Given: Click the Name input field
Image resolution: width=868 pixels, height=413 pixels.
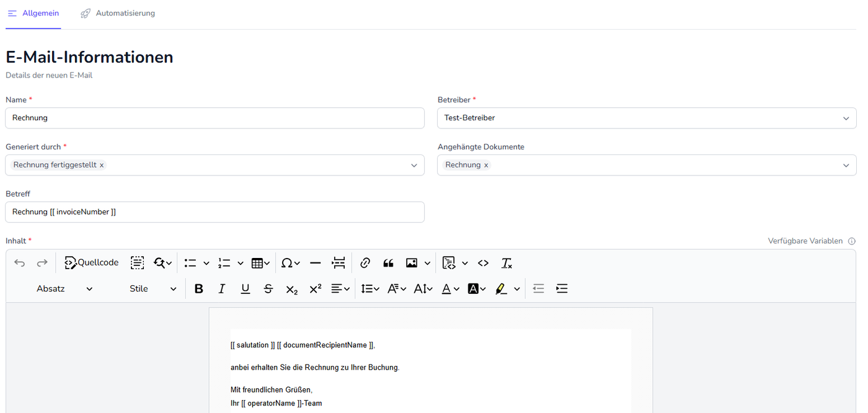Looking at the screenshot, I should [x=215, y=118].
